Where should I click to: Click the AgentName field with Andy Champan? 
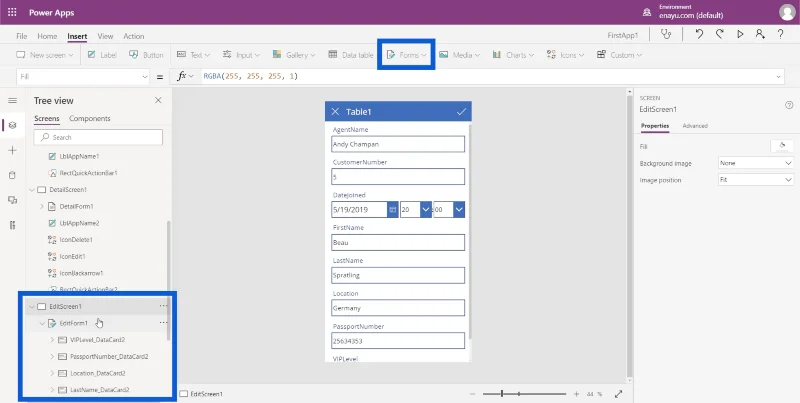pyautogui.click(x=398, y=144)
